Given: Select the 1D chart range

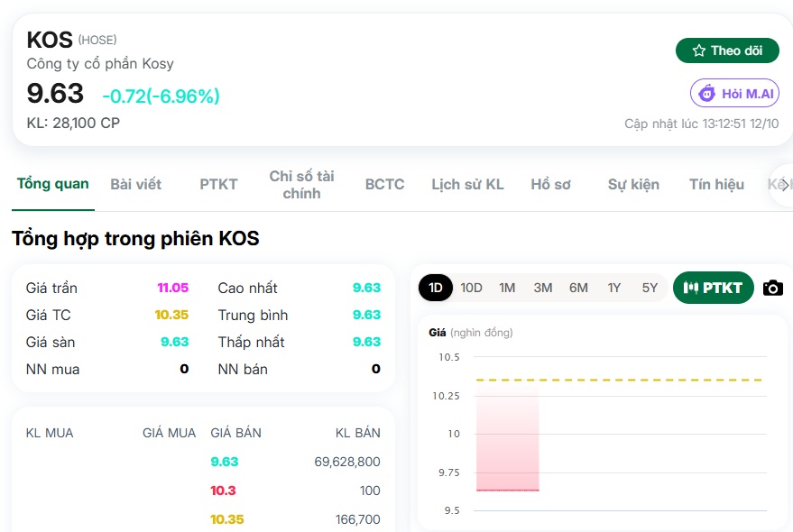Looking at the screenshot, I should click(436, 288).
